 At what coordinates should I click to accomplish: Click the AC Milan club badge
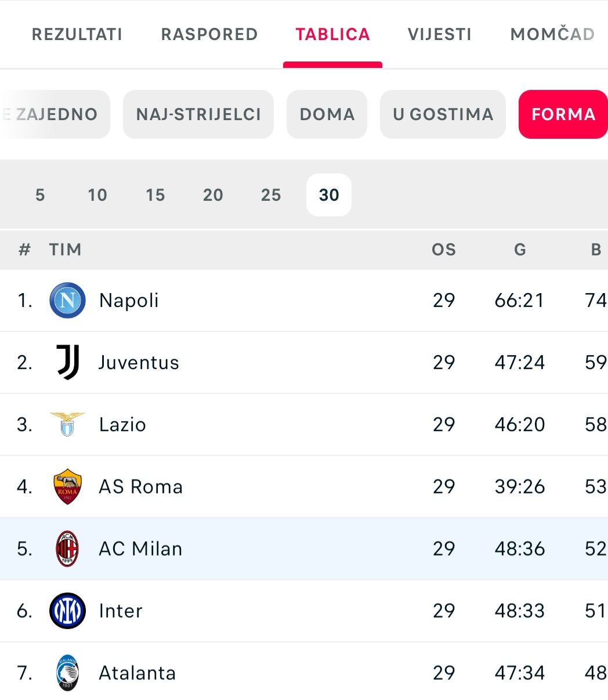[67, 549]
